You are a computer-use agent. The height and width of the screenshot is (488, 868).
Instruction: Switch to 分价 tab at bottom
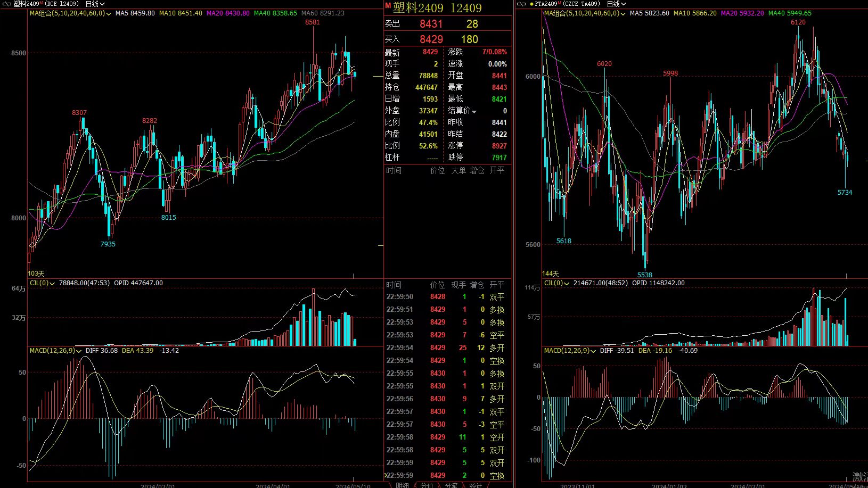tap(427, 485)
